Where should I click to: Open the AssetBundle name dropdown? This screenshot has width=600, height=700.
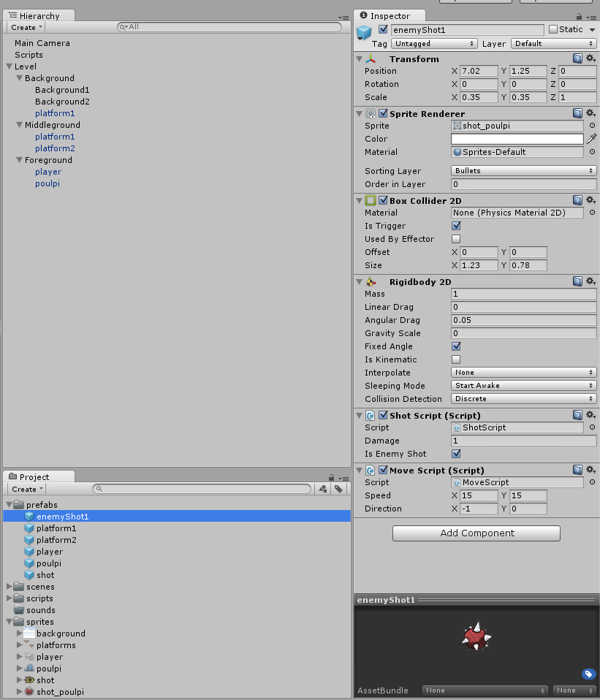[485, 691]
